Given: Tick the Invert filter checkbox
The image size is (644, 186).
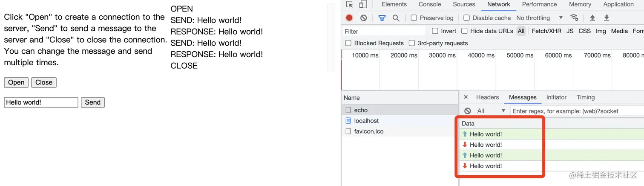Looking at the screenshot, I should coord(435,31).
